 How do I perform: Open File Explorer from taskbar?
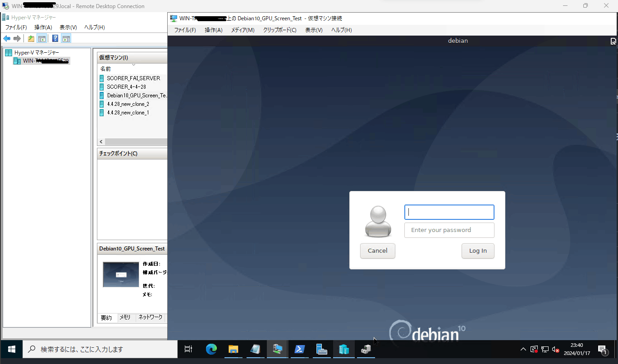coord(233,349)
